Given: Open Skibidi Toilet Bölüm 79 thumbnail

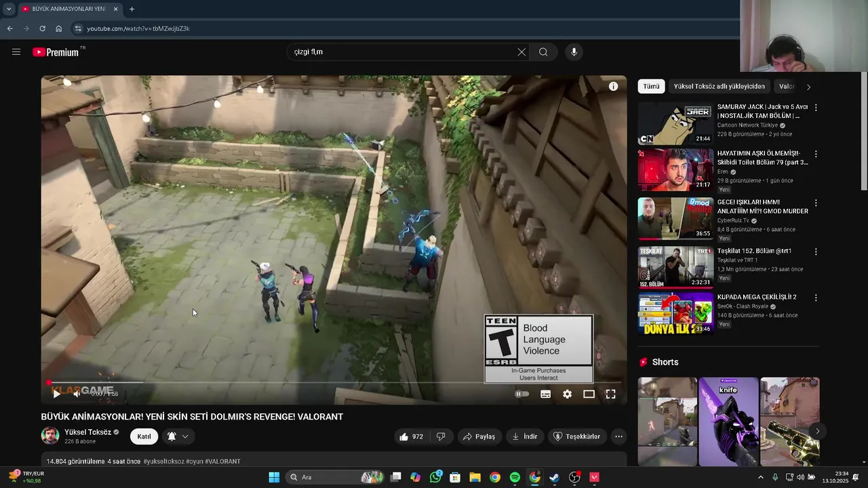Looking at the screenshot, I should point(675,171).
